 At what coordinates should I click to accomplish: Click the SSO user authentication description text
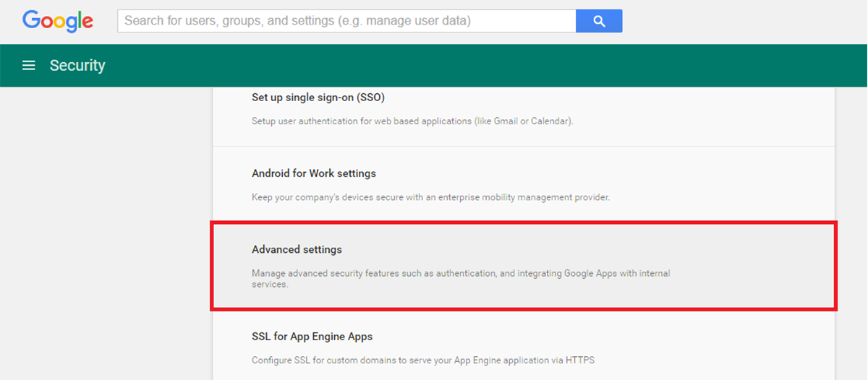(412, 121)
